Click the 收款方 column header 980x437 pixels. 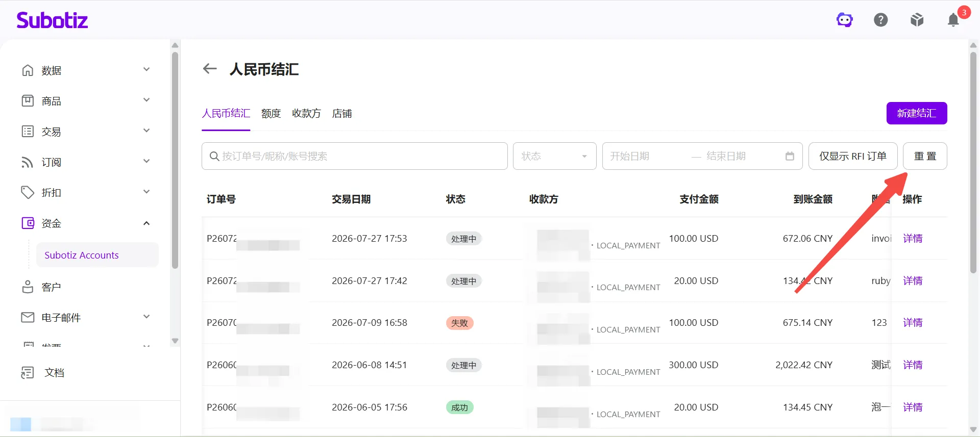coord(544,199)
